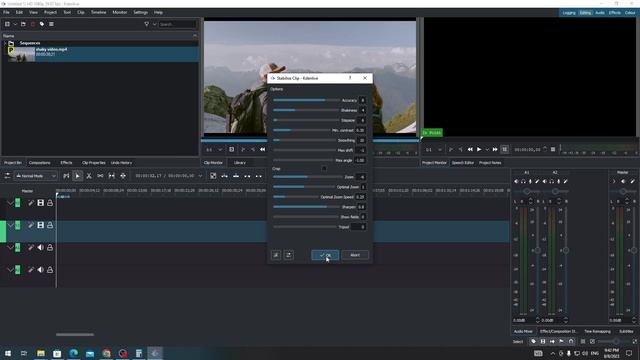
Task: Open the track settings icon left of Normal Mode
Action: [x=7, y=176]
